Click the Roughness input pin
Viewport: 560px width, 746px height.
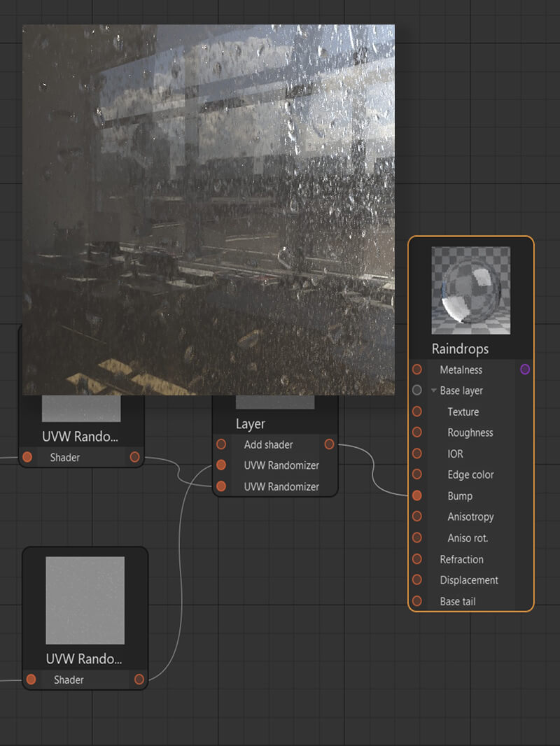pos(417,432)
